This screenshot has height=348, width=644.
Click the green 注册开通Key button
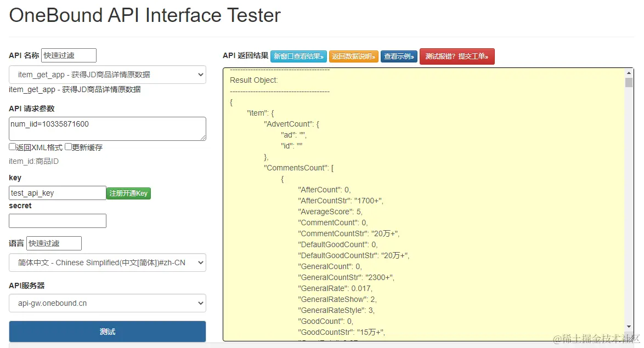click(128, 193)
